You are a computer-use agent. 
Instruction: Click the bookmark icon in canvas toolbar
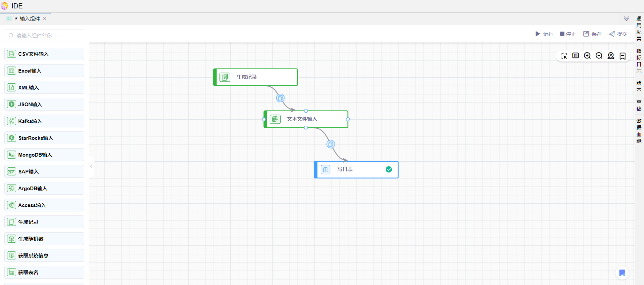(623, 56)
